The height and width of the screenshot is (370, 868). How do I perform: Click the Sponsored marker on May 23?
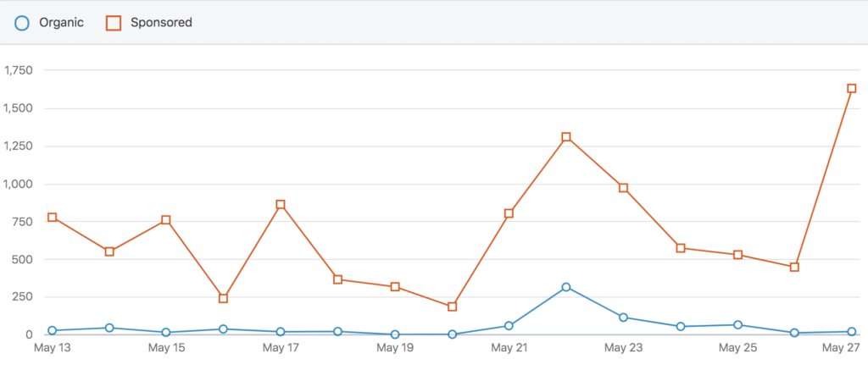[x=623, y=188]
